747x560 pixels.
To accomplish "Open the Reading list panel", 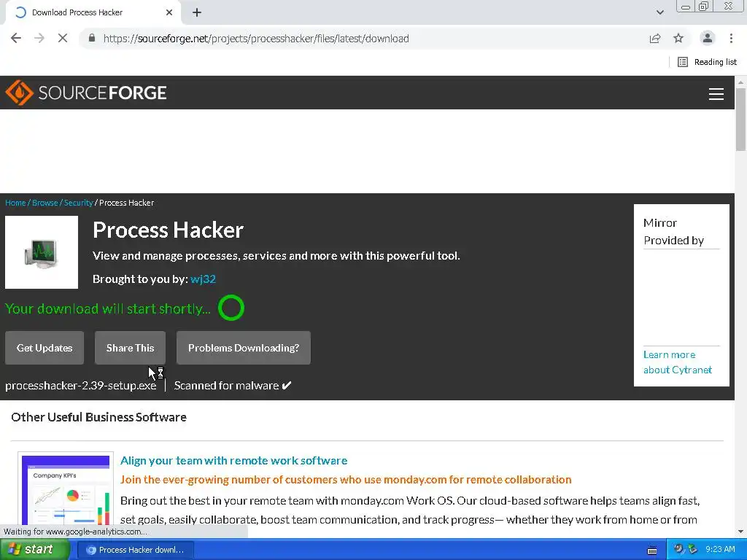I will point(707,62).
